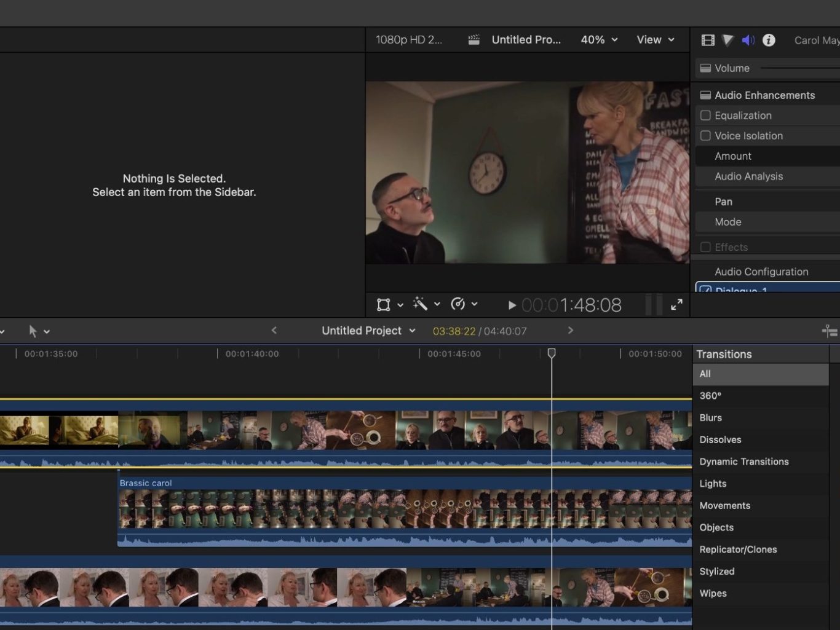Activate the Transform tool icon in viewer
840x630 pixels.
point(384,304)
